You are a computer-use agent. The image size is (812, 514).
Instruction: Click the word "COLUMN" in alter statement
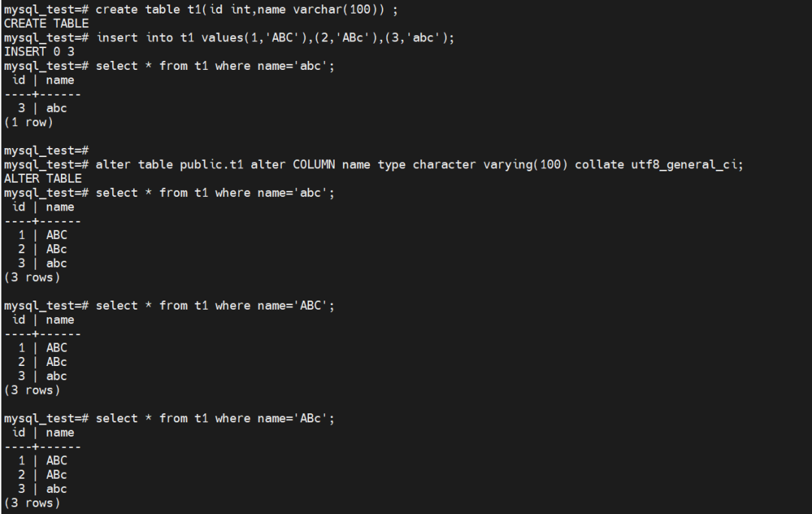coord(314,165)
